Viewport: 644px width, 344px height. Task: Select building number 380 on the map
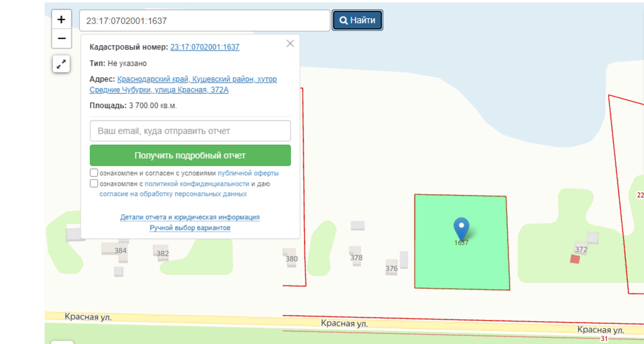(292, 259)
